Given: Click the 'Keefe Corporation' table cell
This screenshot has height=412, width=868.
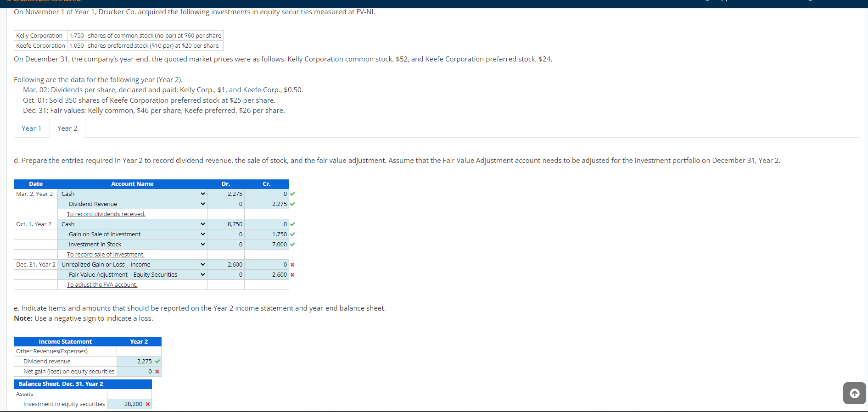Looking at the screenshot, I should coord(40,46).
